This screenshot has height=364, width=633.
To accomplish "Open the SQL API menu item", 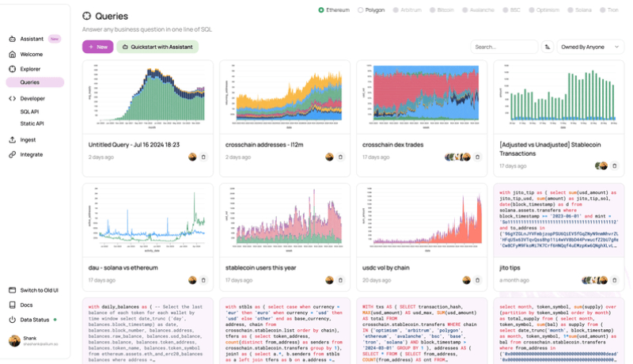I will tap(30, 112).
